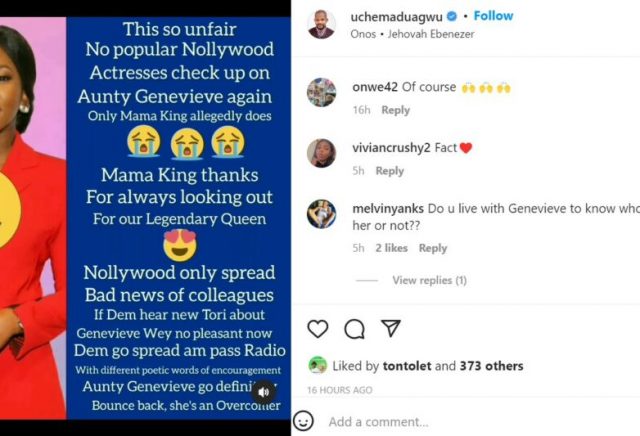Open audio Onos Jehovah Ebenezer link
The height and width of the screenshot is (436, 640).
pyautogui.click(x=412, y=34)
